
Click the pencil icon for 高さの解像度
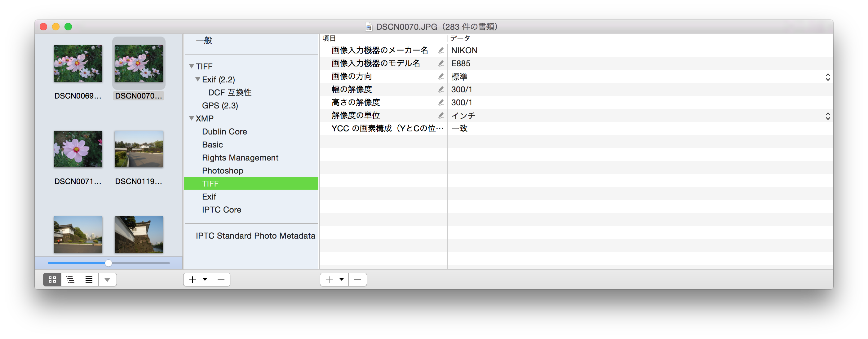click(x=441, y=103)
